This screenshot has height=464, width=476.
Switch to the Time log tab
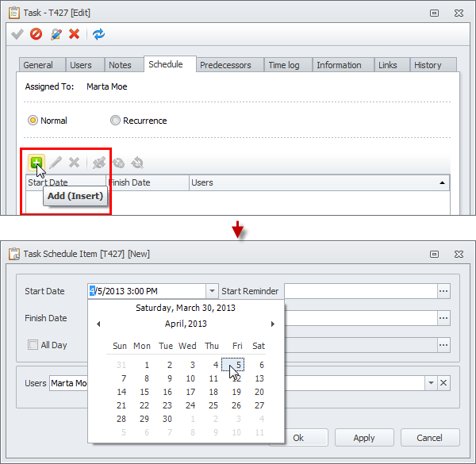(x=288, y=65)
